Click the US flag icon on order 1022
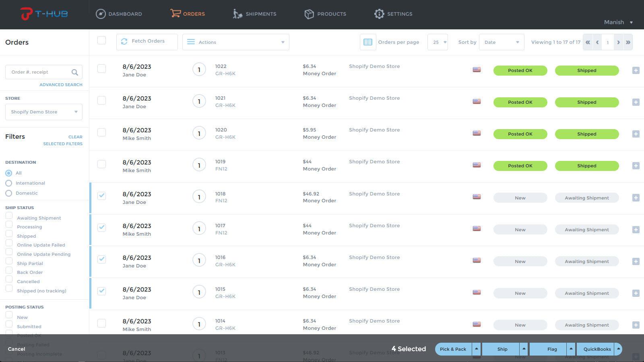The image size is (644, 362). pyautogui.click(x=477, y=69)
